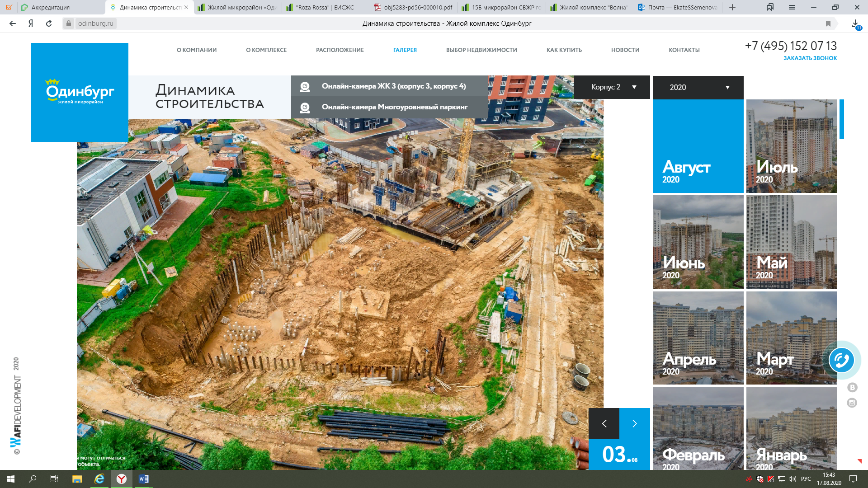Select the Июль 2020 thumbnail
This screenshot has width=868, height=488.
(x=792, y=146)
